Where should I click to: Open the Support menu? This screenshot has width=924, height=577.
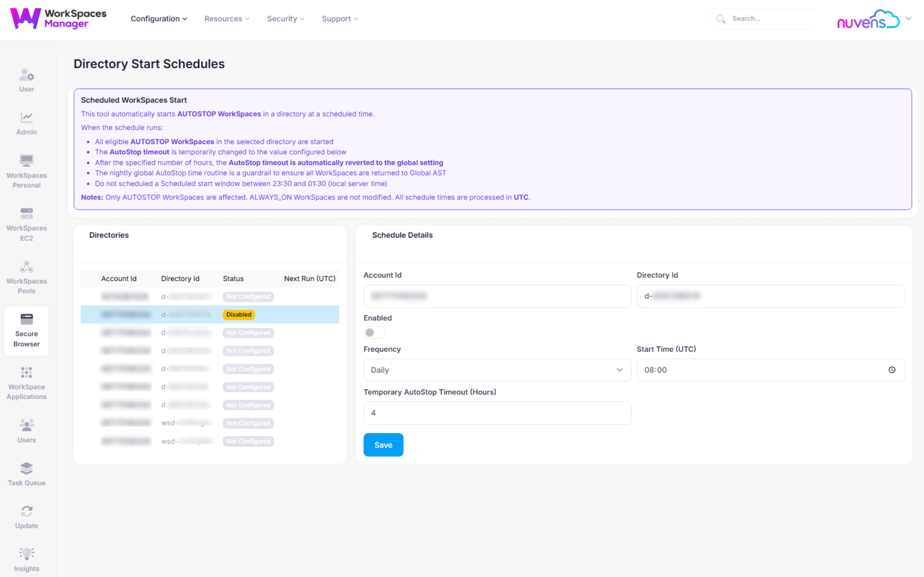click(339, 19)
